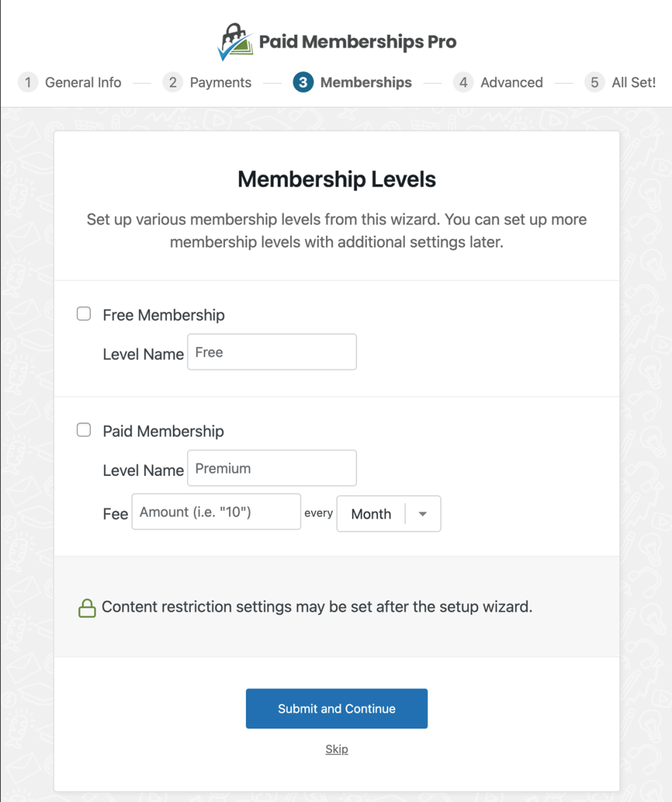Click step 5 circle icon
Screen dimensions: 672x802
click(x=595, y=83)
